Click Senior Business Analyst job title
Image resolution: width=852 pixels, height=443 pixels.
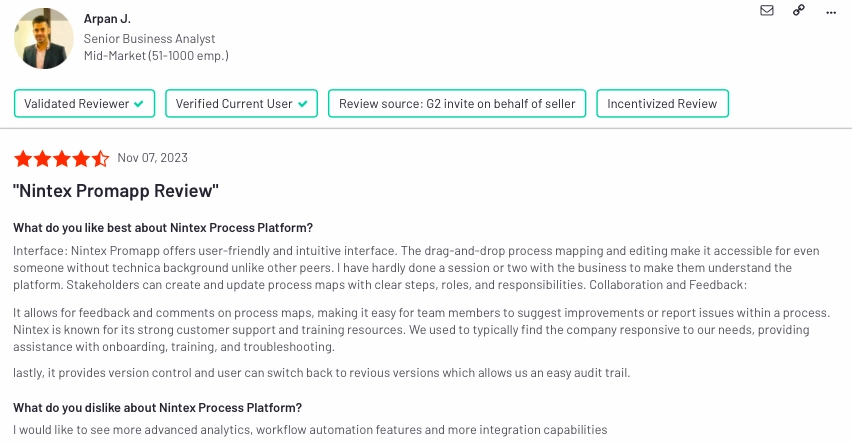point(149,39)
